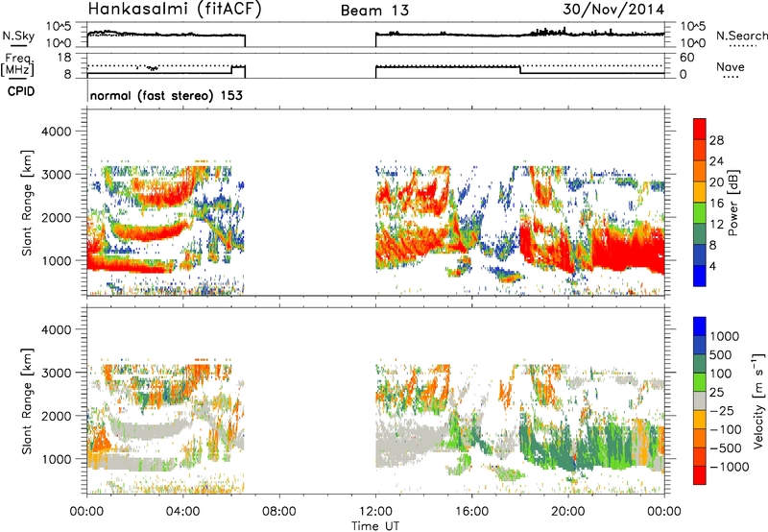Click the '04:00' time axis label

183,512
